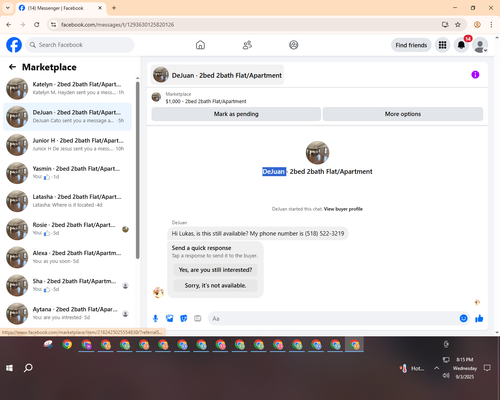This screenshot has width=500, height=400.
Task: Open the Home icon in the top bar
Action: tap(200, 45)
